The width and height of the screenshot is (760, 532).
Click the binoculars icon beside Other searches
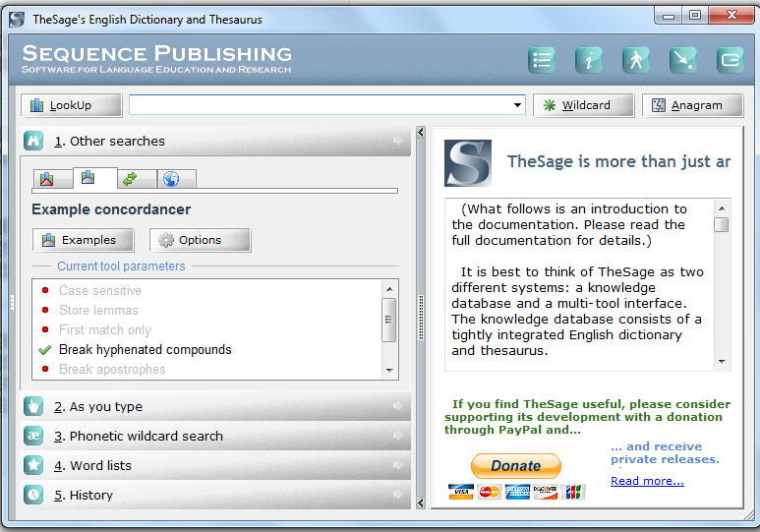tap(33, 141)
